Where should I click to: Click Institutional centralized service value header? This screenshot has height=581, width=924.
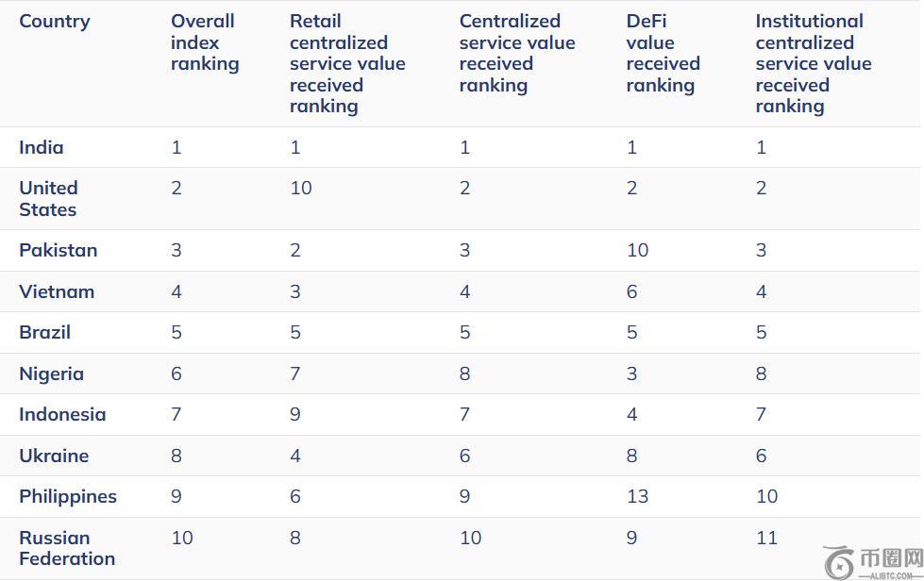pyautogui.click(x=813, y=63)
